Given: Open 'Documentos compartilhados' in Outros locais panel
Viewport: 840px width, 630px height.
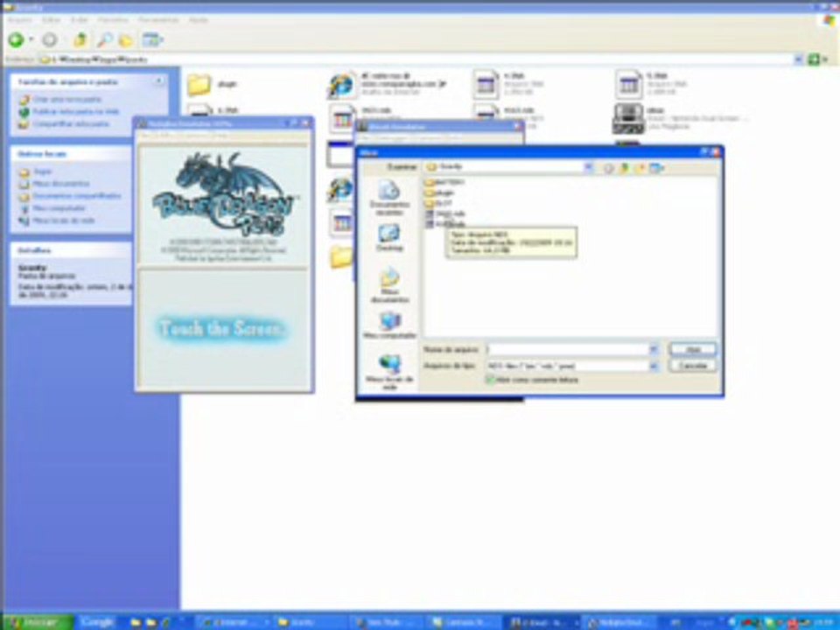Looking at the screenshot, I should click(77, 196).
